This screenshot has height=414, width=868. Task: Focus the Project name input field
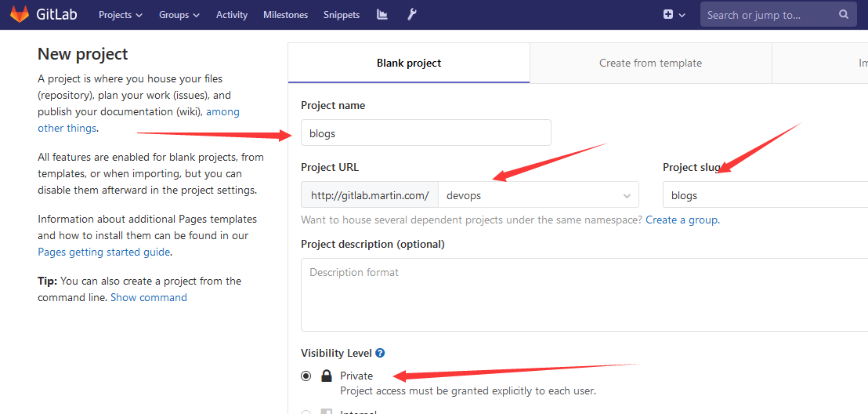pyautogui.click(x=425, y=133)
